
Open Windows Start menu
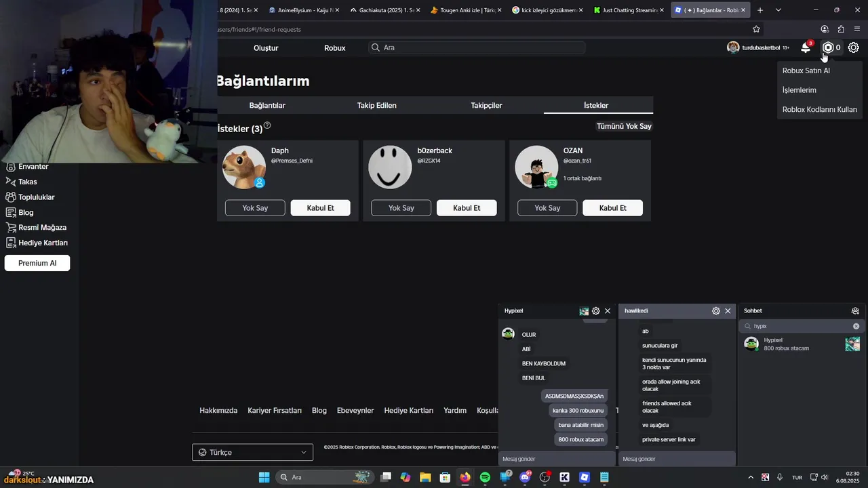tap(264, 477)
